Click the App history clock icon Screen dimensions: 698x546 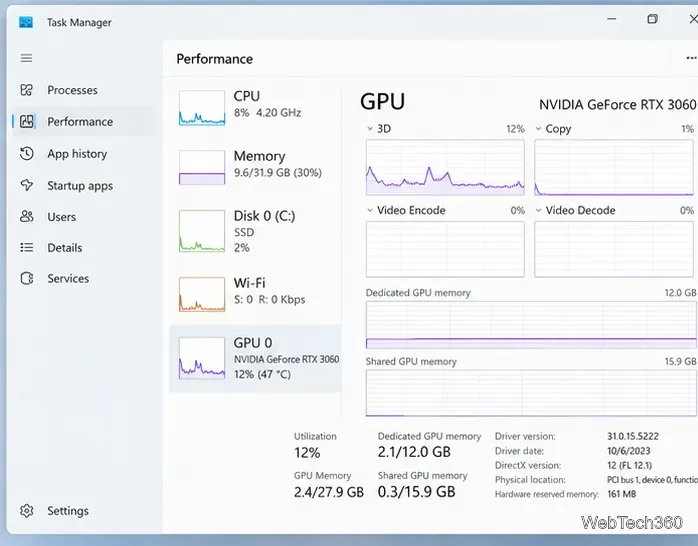(x=26, y=154)
